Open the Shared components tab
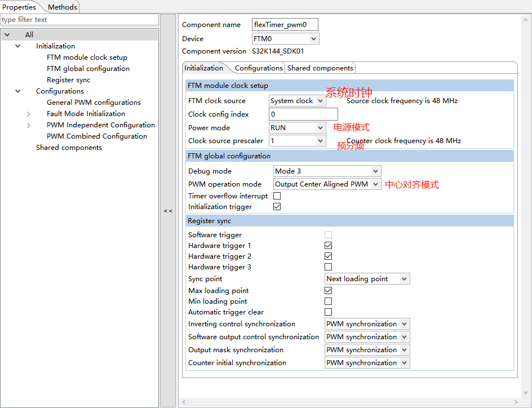Screen dimensions: 532x408 pyautogui.click(x=320, y=68)
